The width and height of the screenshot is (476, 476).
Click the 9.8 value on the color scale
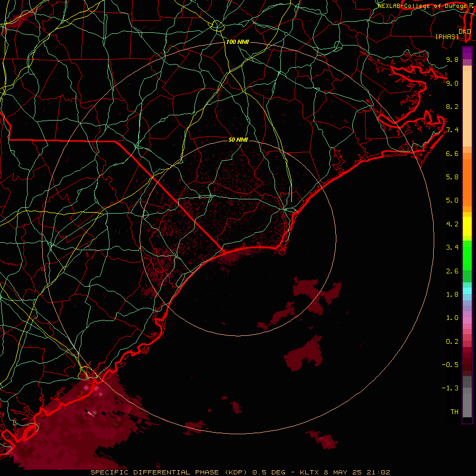[x=452, y=59]
